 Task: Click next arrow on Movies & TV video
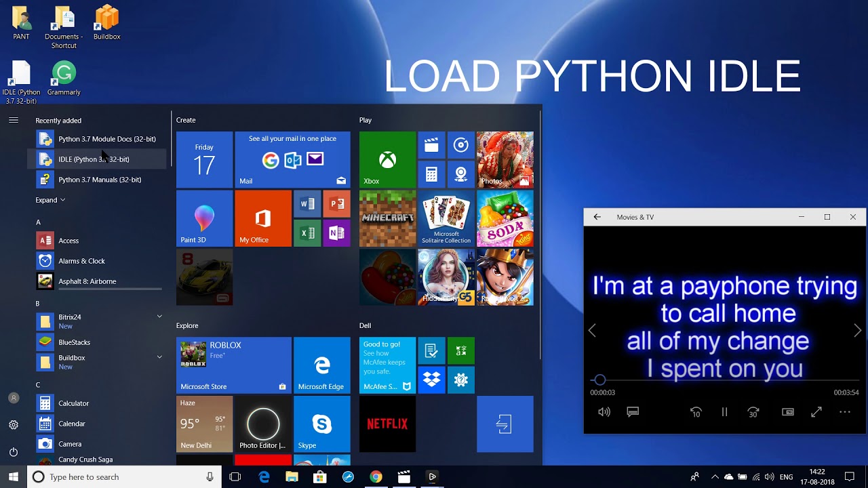click(x=857, y=330)
